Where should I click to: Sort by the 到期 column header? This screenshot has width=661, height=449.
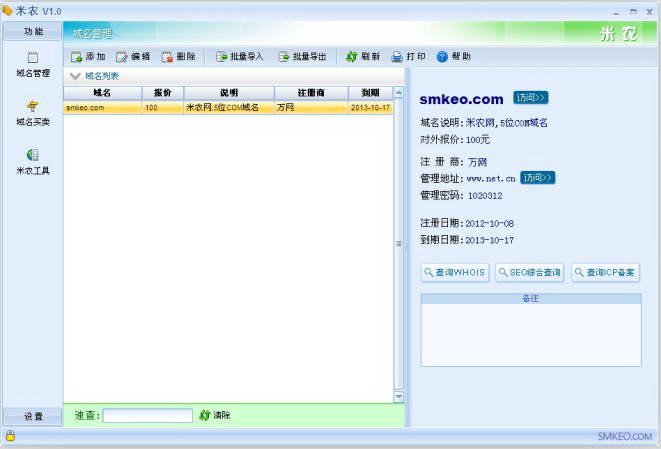[371, 93]
